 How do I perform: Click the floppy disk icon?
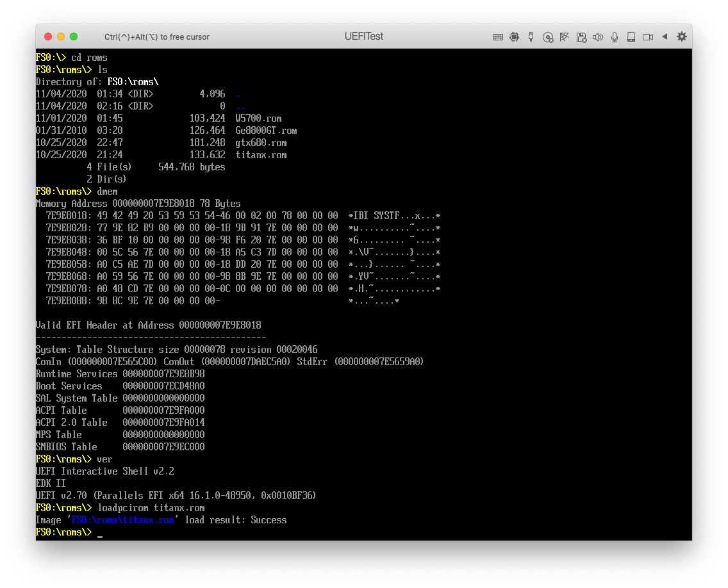coord(581,37)
